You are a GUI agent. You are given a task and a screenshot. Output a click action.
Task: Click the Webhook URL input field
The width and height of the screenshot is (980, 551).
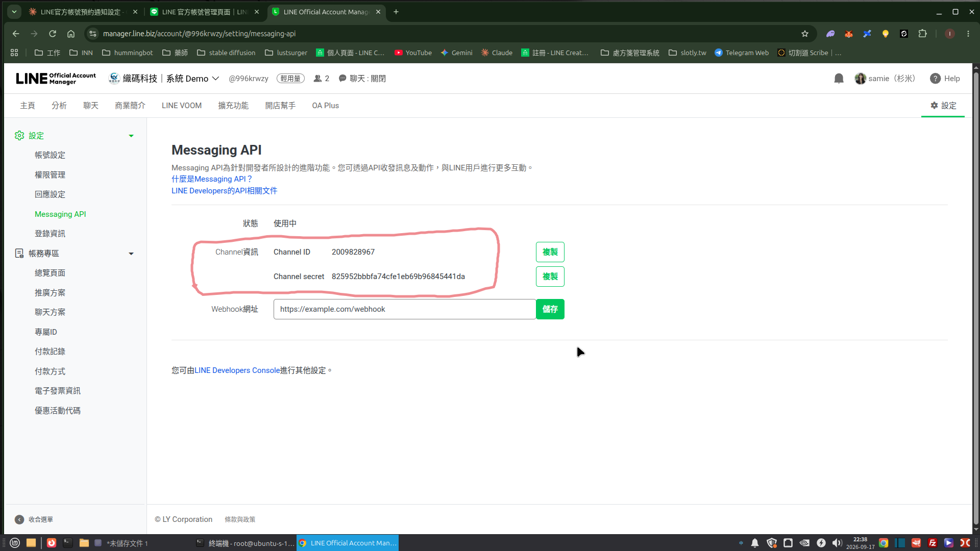tap(405, 309)
